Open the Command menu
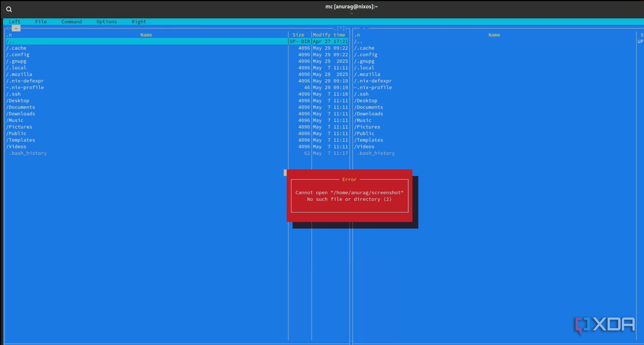 tap(72, 22)
